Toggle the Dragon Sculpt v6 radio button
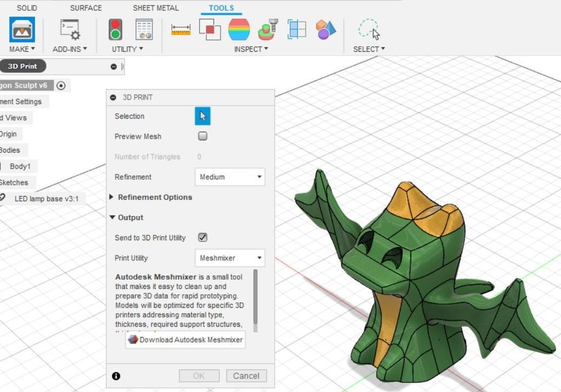Image resolution: width=561 pixels, height=392 pixels. pyautogui.click(x=61, y=85)
